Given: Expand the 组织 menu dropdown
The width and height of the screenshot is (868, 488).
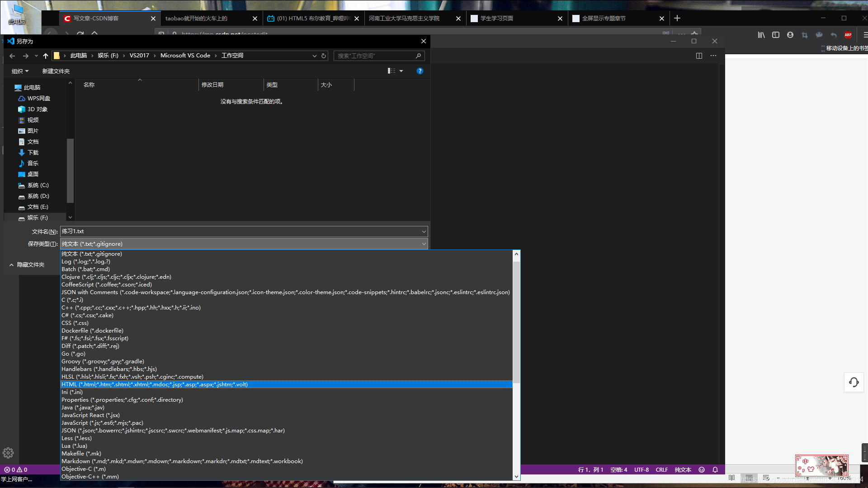Looking at the screenshot, I should 20,71.
